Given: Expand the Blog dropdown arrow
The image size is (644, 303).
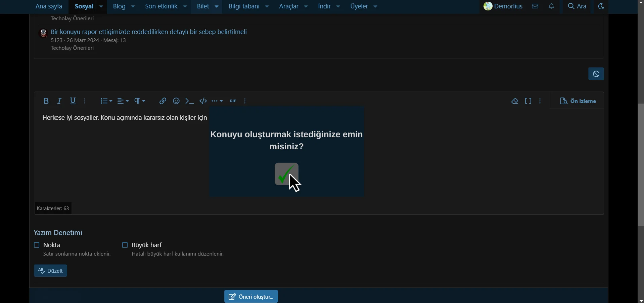Looking at the screenshot, I should (x=133, y=6).
